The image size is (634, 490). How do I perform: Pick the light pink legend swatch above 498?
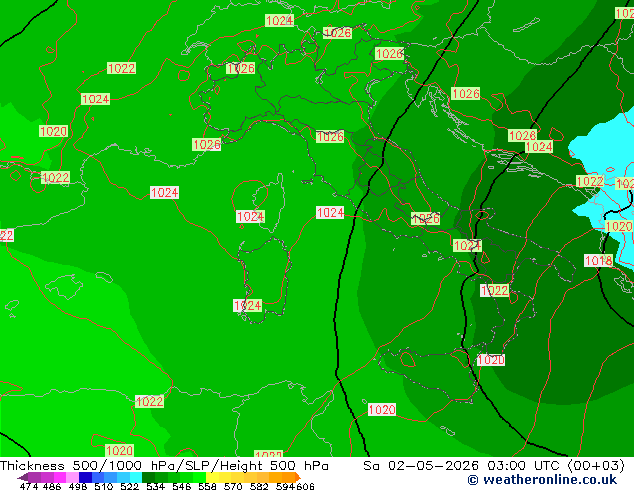click(72, 477)
